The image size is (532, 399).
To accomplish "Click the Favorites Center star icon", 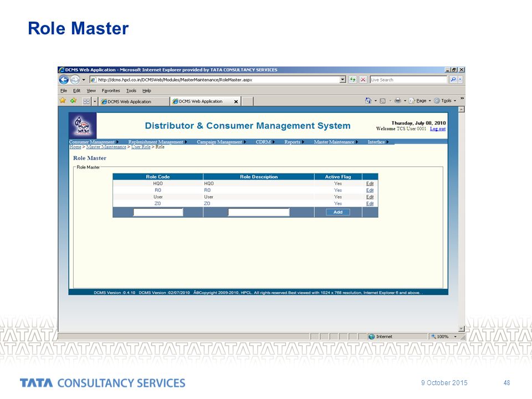I will click(63, 101).
